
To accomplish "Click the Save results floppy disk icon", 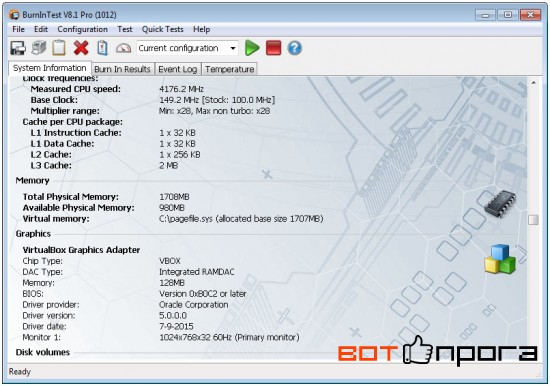I will click(18, 48).
